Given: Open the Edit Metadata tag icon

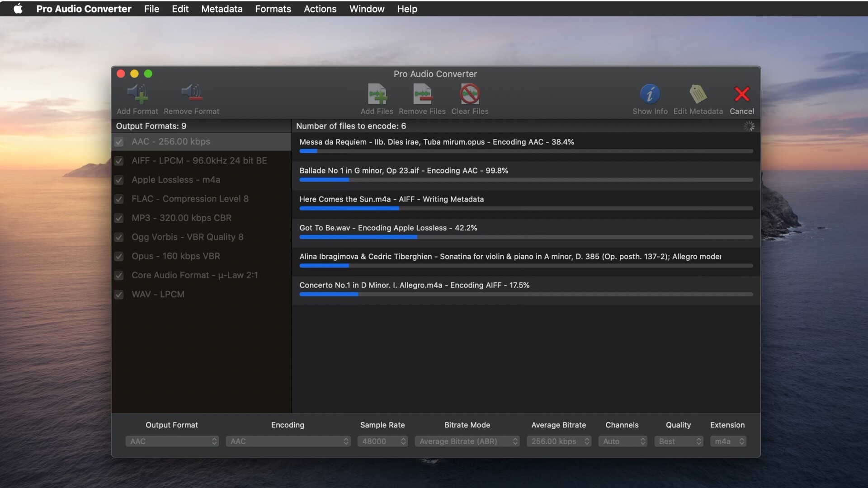Looking at the screenshot, I should [698, 94].
